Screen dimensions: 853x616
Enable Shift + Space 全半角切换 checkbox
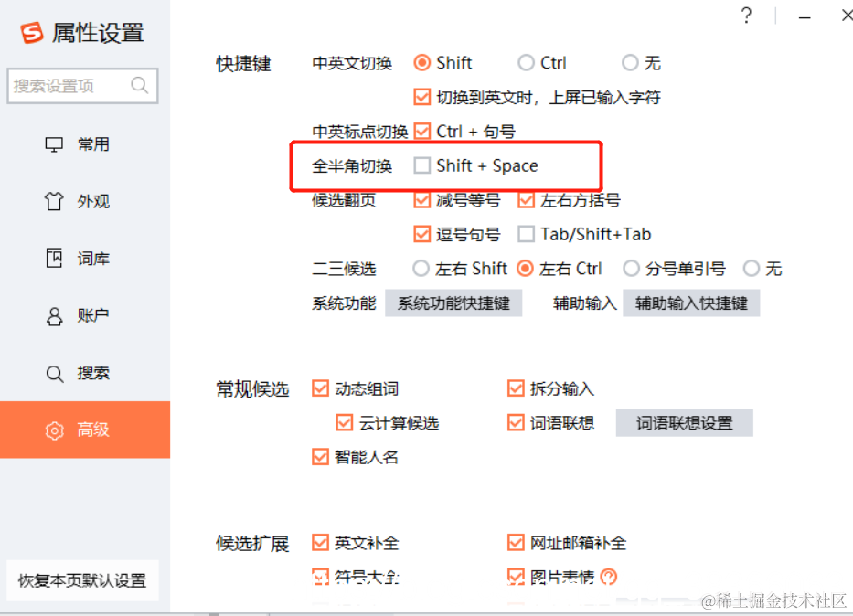(x=422, y=165)
